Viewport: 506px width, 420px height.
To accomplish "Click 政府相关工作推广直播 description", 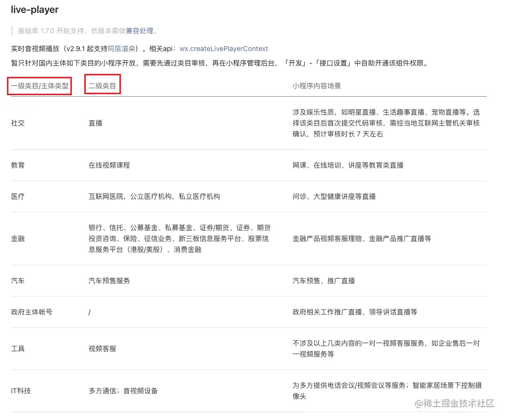I will click(x=355, y=312).
